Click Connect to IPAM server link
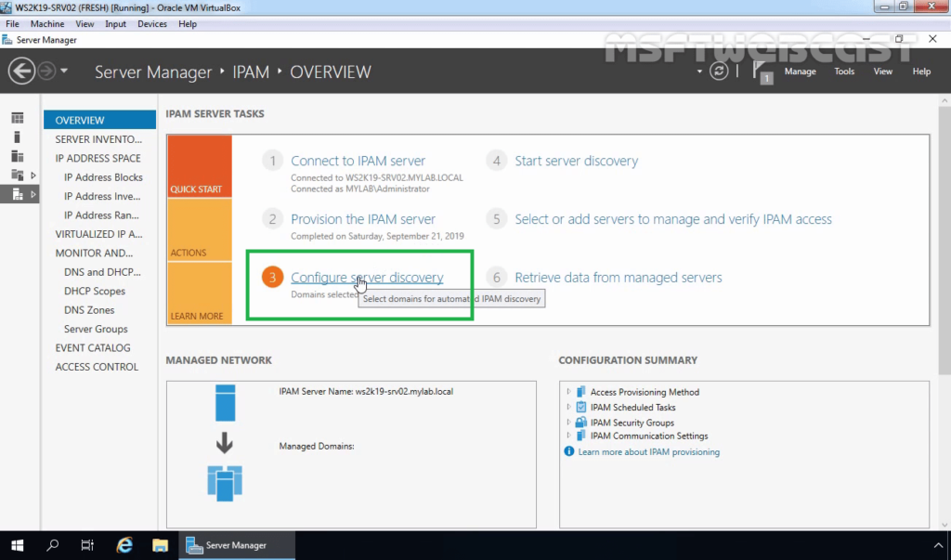This screenshot has width=951, height=560. tap(358, 161)
